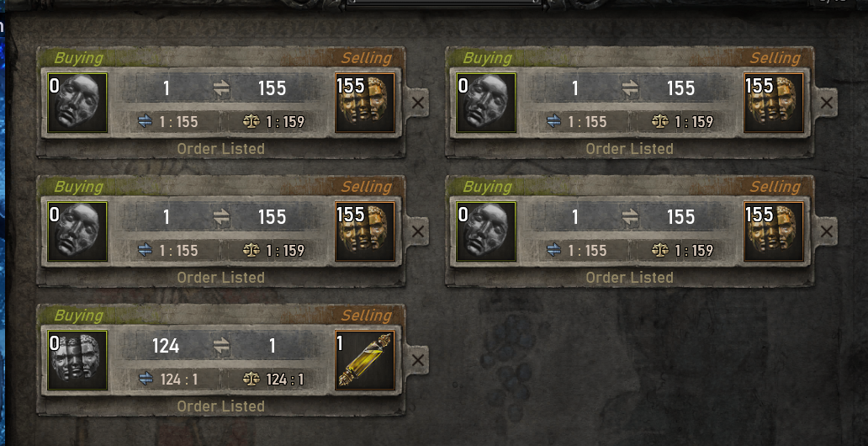The height and width of the screenshot is (446, 868).
Task: Cancel the top-left order using its X
Action: (418, 103)
